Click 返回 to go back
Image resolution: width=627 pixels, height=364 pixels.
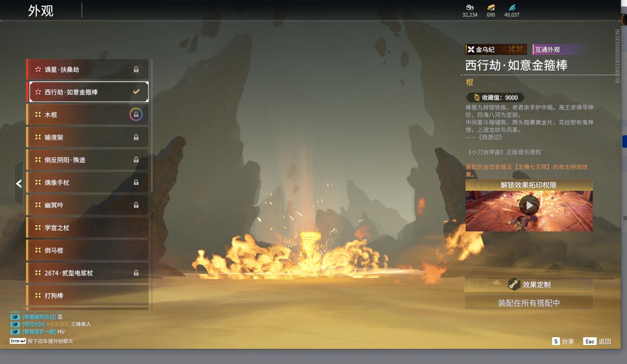pos(605,342)
